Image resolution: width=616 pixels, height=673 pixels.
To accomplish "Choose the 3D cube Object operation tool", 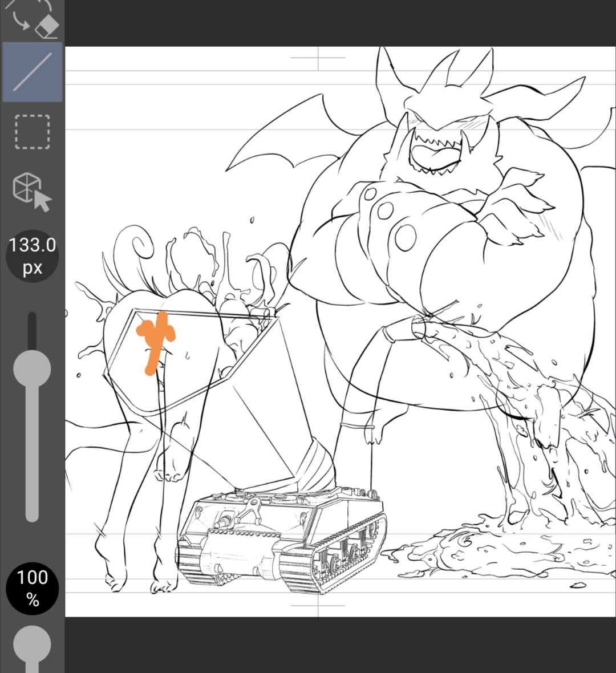I will tap(33, 192).
